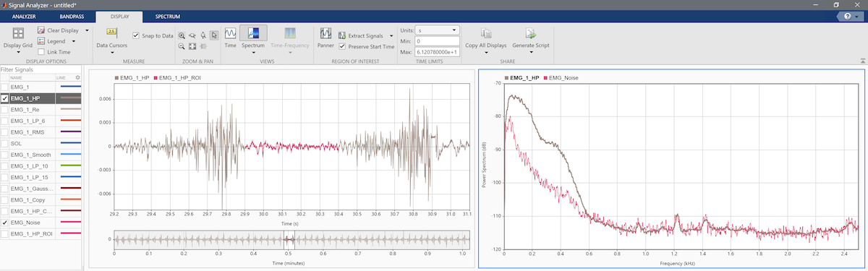Screen dimensions: 868x271
Task: Click the Generate Script icon
Action: tap(530, 33)
